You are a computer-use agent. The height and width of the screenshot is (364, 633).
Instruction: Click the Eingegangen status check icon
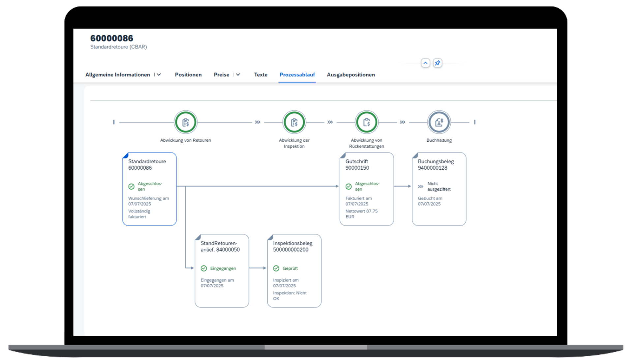pos(204,268)
